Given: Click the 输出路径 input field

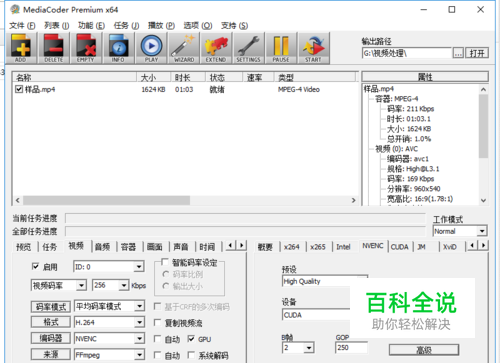Looking at the screenshot, I should (x=407, y=53).
